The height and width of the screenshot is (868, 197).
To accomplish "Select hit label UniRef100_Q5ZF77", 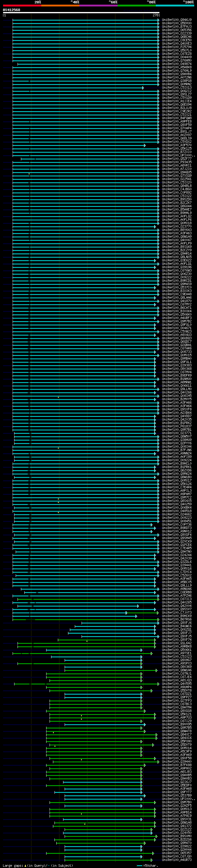I will [x=177, y=159].
